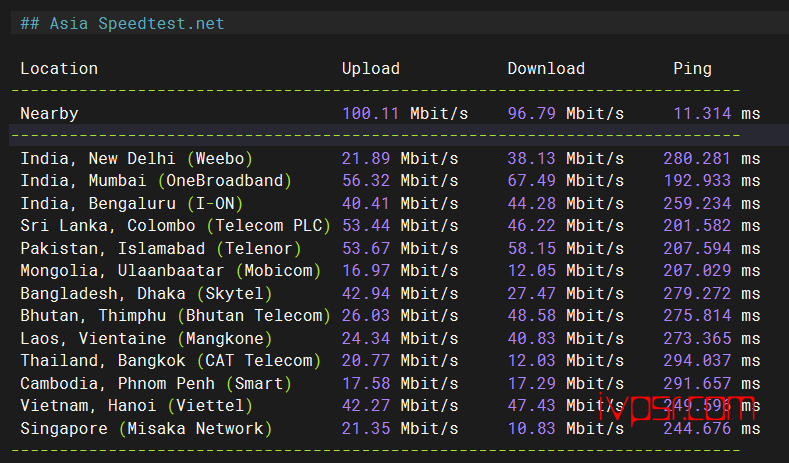
Task: Click 'Pakistan, Islamabad (Telenor)' location
Action: [161, 249]
